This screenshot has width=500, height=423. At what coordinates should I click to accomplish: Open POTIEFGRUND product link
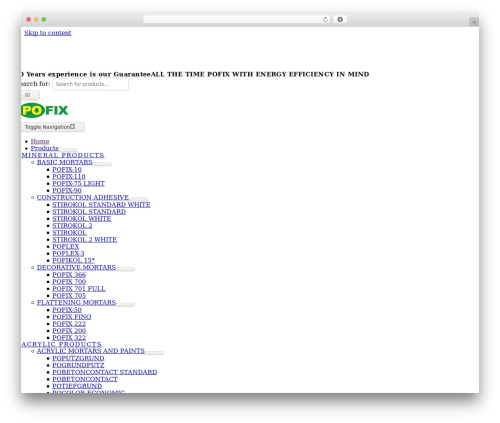(x=77, y=386)
